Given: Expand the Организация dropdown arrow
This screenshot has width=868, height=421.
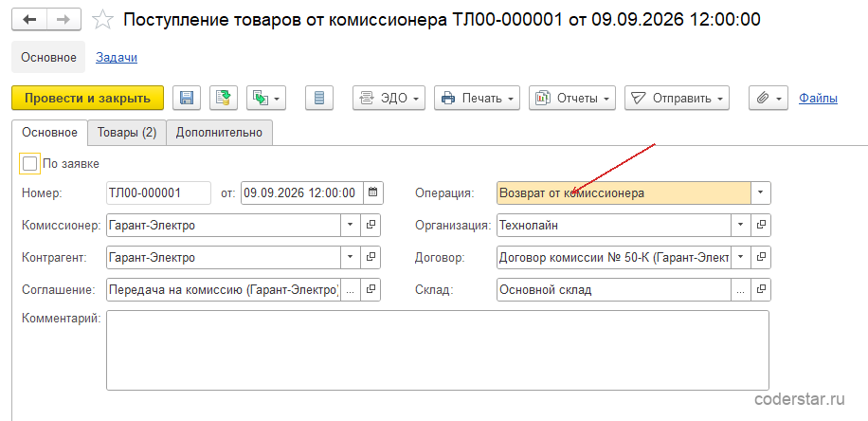Looking at the screenshot, I should coord(741,225).
